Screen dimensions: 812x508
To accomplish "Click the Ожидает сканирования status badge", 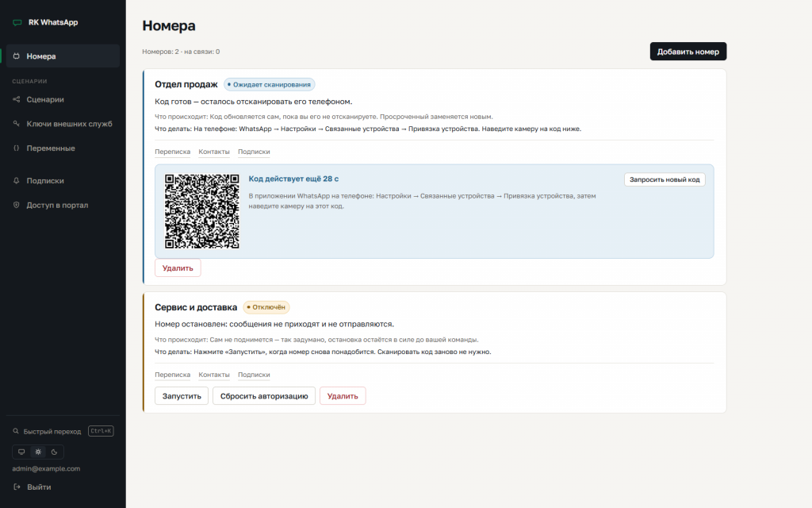I will point(270,84).
